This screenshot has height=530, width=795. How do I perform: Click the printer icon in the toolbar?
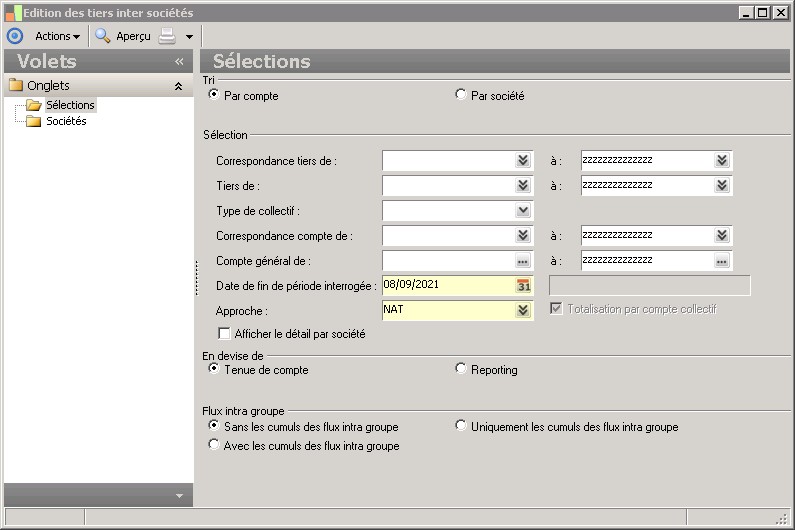(x=167, y=36)
